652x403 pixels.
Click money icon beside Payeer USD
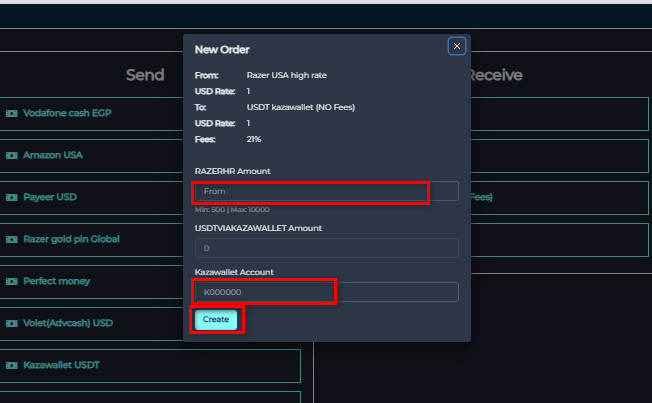coord(12,198)
